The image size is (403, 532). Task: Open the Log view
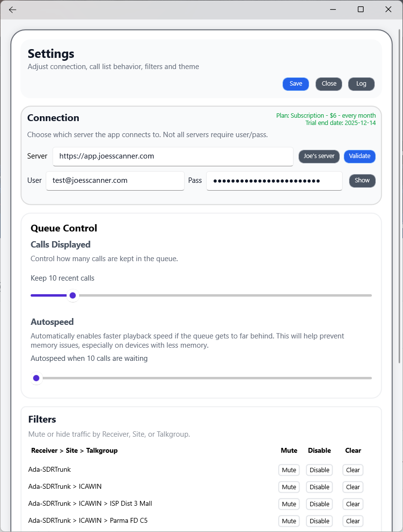[361, 84]
